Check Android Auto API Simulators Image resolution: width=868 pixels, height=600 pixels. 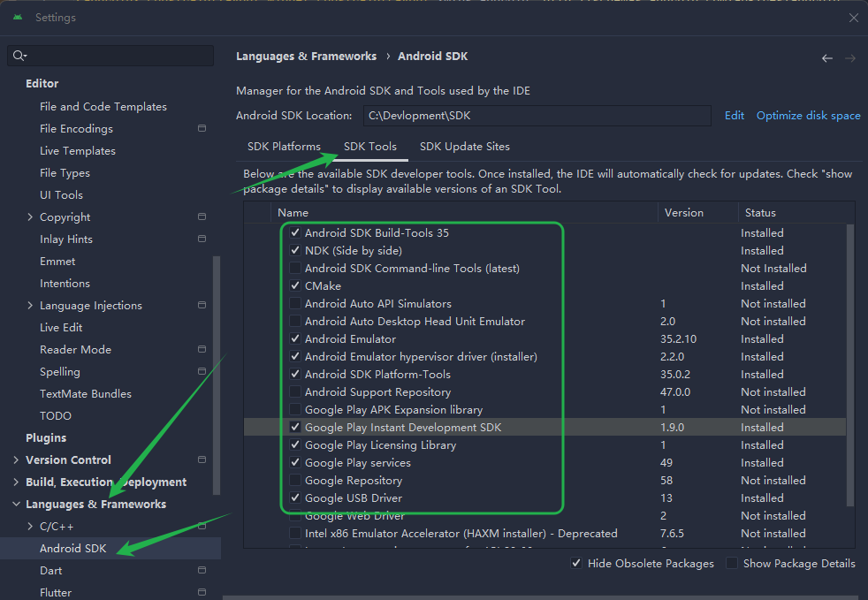point(295,304)
